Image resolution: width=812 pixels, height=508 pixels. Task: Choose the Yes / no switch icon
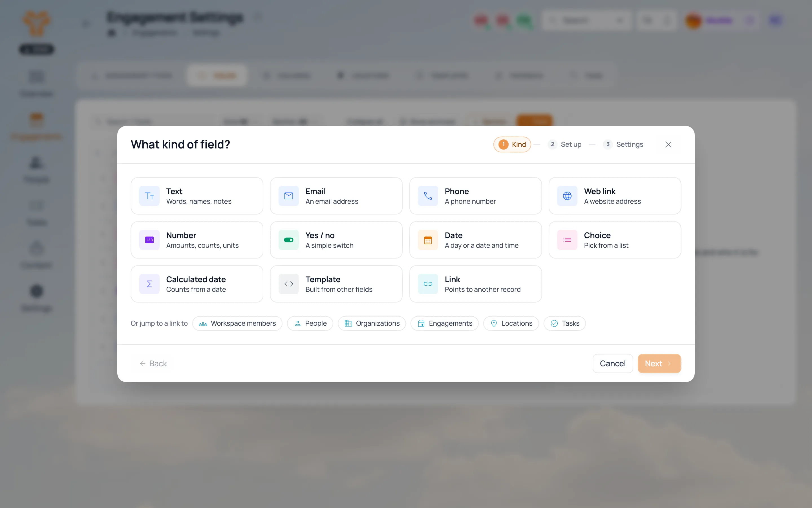click(288, 240)
